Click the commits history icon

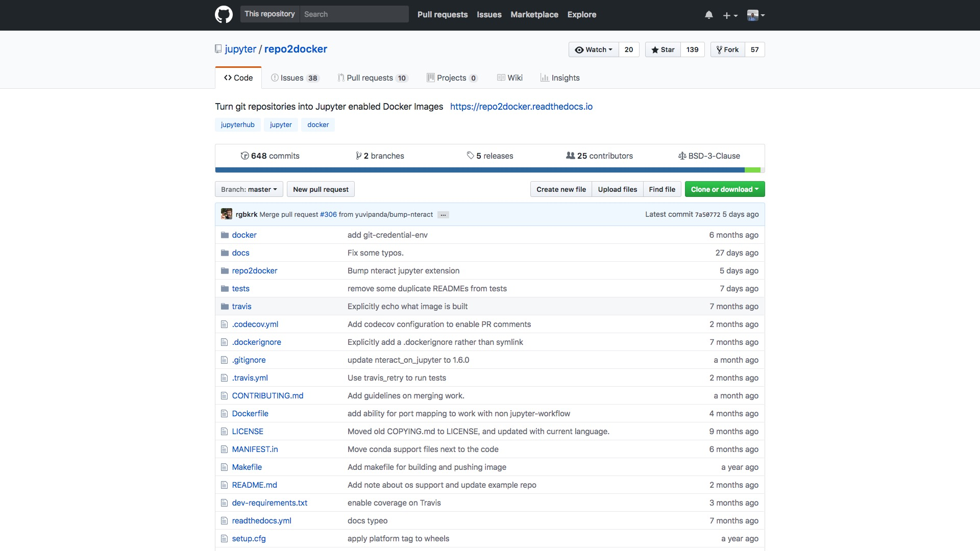244,156
